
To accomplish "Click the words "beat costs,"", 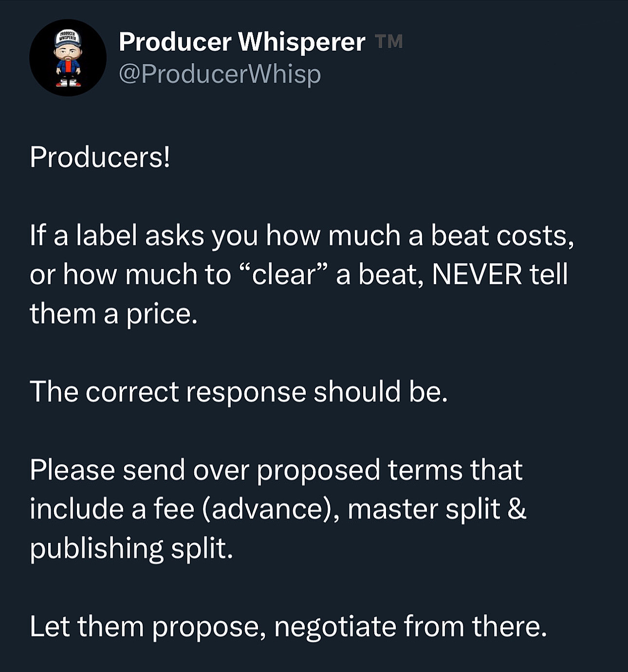I will (502, 236).
